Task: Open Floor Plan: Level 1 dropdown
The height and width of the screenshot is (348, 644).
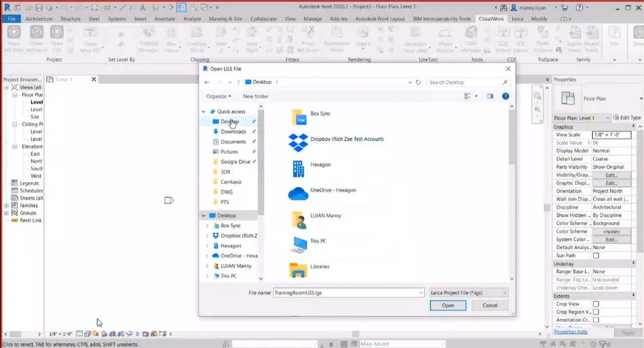Action: tap(582, 118)
